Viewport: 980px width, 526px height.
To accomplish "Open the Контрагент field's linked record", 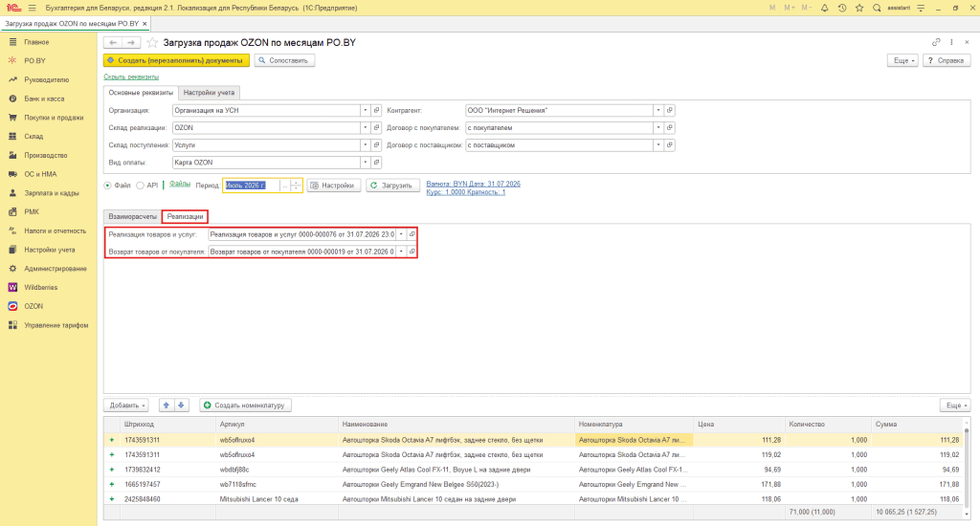I will (x=669, y=111).
